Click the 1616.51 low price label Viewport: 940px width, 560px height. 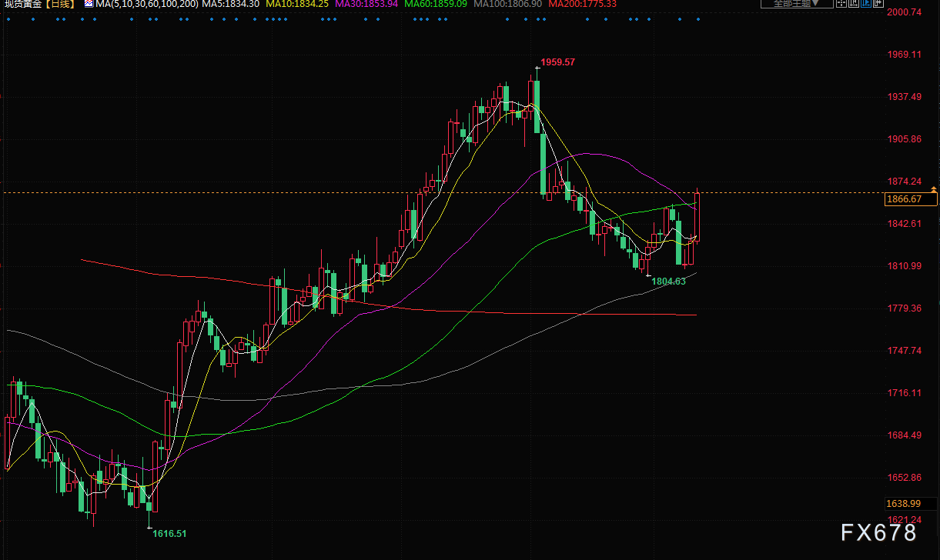click(x=169, y=533)
